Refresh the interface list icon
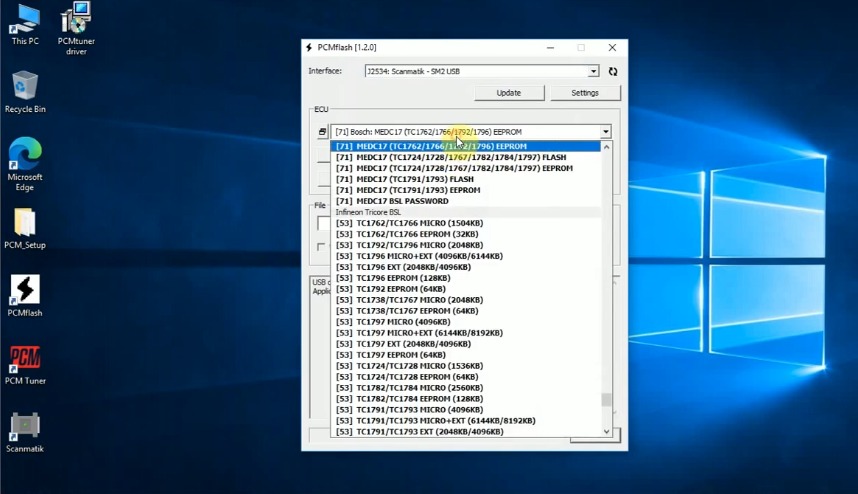Image resolution: width=858 pixels, height=494 pixels. 613,71
